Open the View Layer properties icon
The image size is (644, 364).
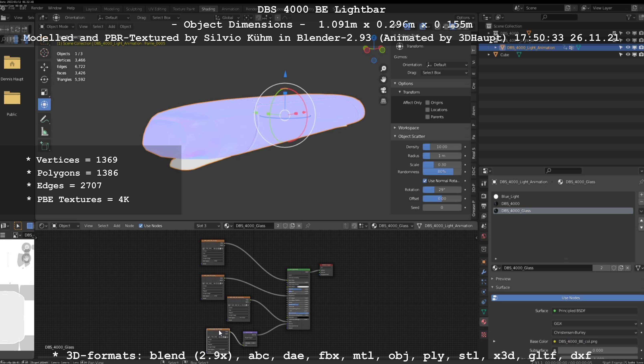coord(484,216)
